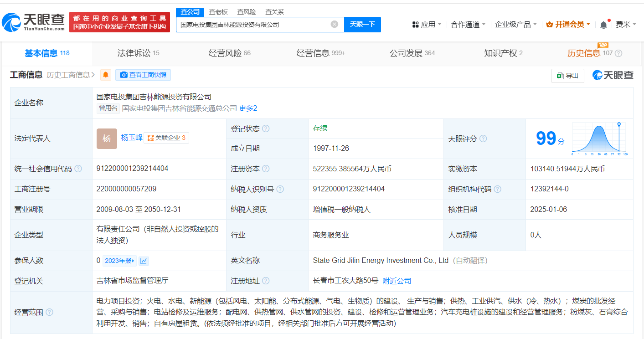Click the 导出 export button
This screenshot has width=644, height=339.
tap(567, 76)
